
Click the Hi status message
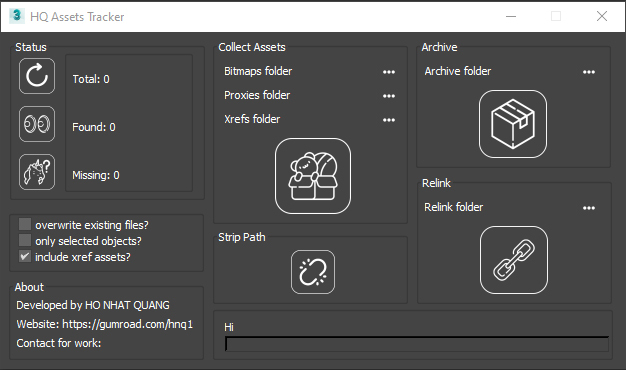(x=229, y=327)
